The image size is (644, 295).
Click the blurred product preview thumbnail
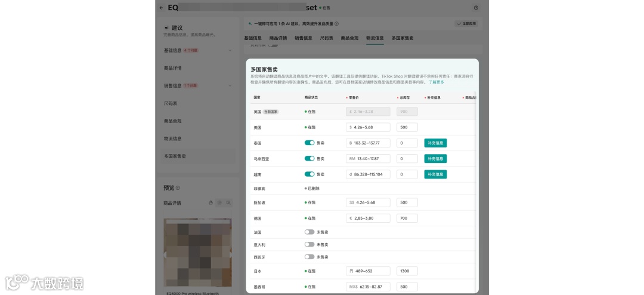coord(197,252)
